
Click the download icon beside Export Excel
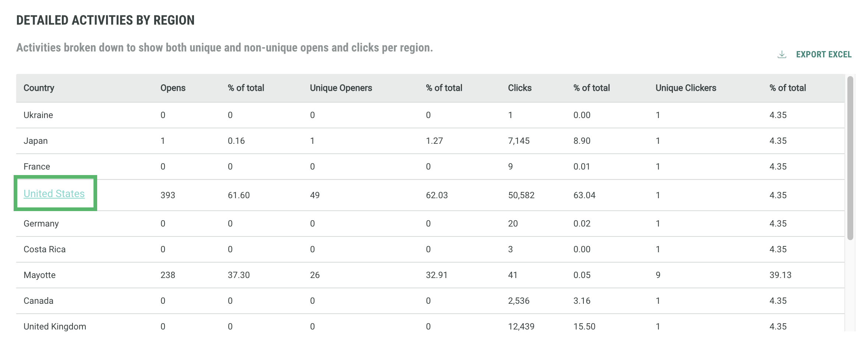coord(782,55)
